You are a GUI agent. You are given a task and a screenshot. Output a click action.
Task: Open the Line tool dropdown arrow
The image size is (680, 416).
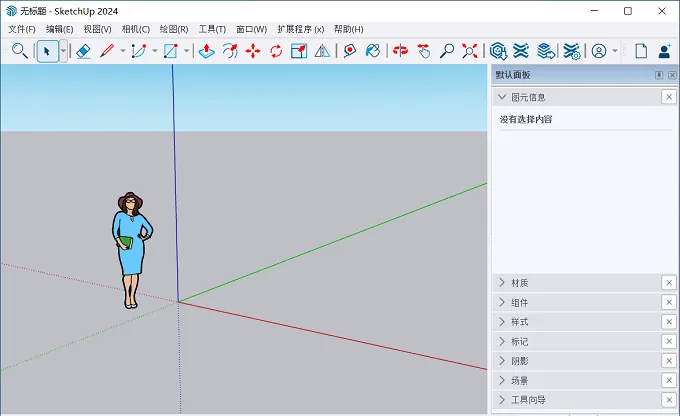123,51
